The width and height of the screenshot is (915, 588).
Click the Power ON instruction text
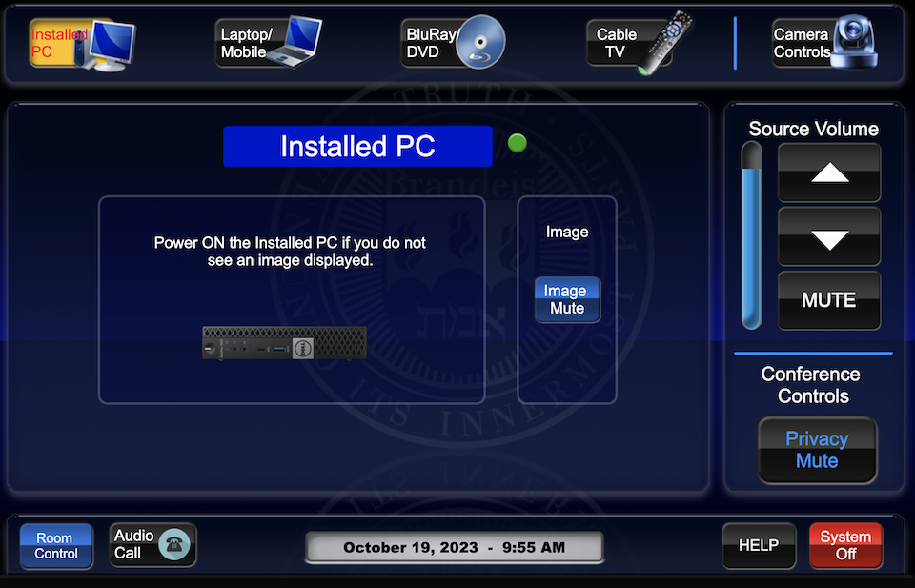[x=290, y=252]
